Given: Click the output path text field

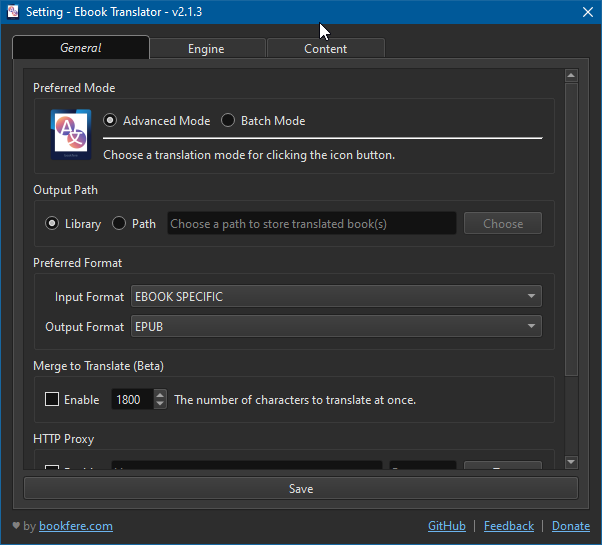Looking at the screenshot, I should click(312, 223).
